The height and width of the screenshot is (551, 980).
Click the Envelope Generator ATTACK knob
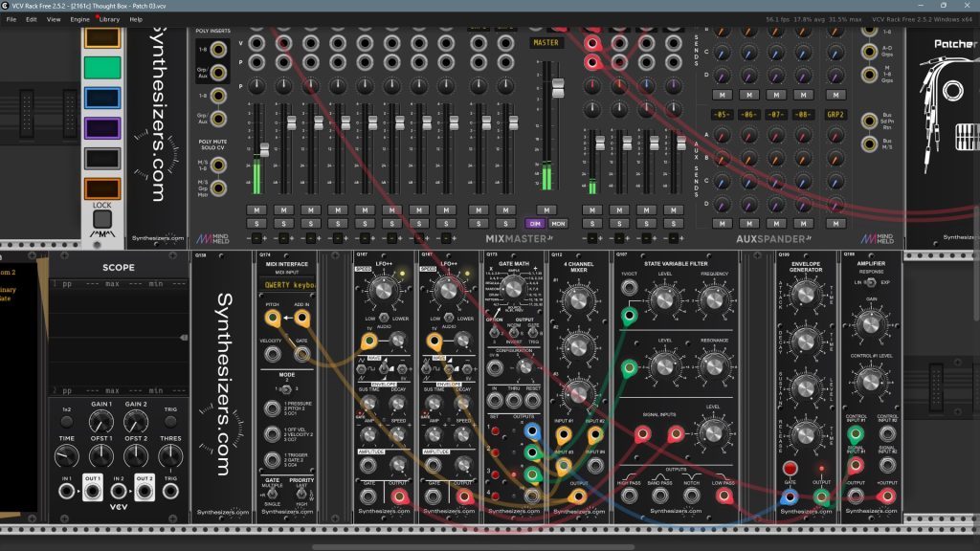(806, 293)
